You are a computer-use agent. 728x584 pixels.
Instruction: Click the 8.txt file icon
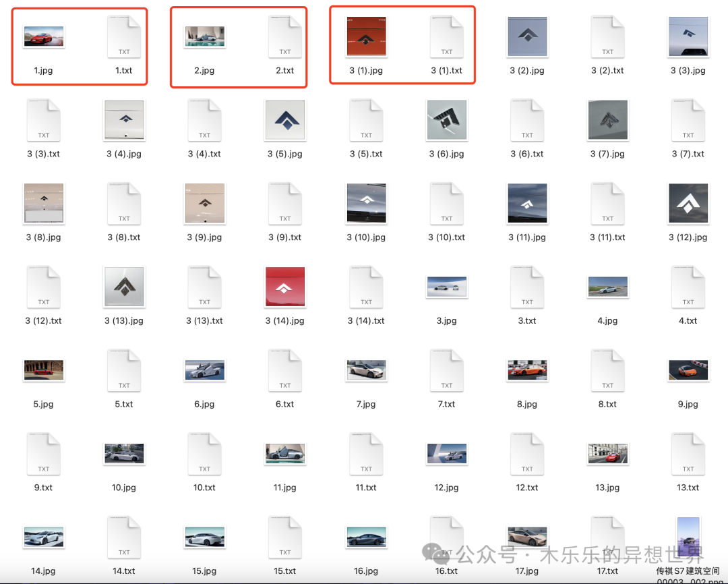[x=608, y=370]
